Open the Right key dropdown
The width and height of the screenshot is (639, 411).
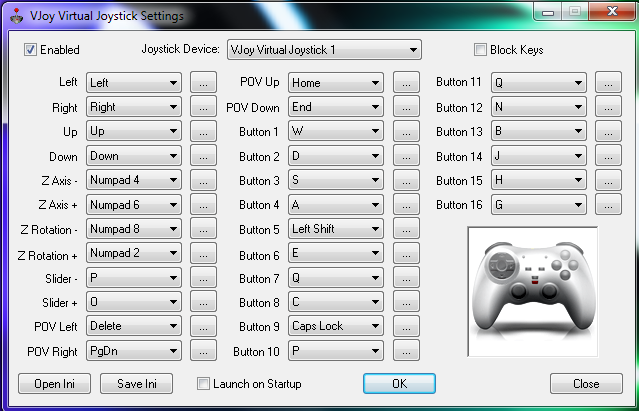(134, 107)
